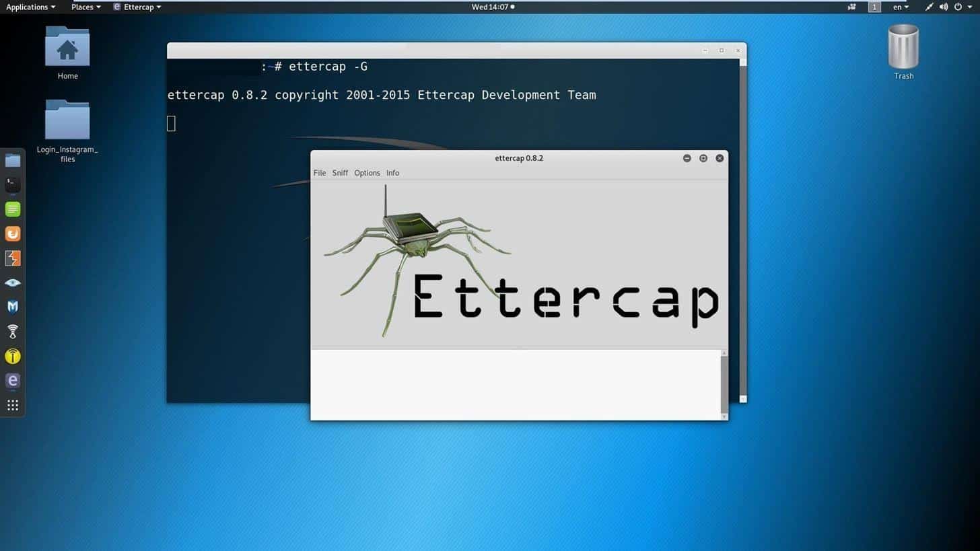Open the Files manager dock icon
This screenshot has width=980, height=551.
click(13, 160)
